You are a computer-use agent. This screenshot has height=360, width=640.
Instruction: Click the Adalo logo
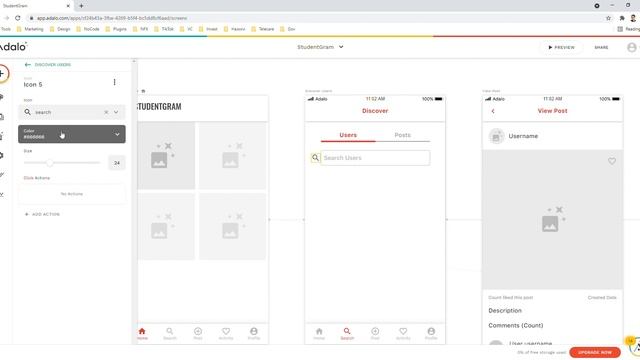(13, 47)
